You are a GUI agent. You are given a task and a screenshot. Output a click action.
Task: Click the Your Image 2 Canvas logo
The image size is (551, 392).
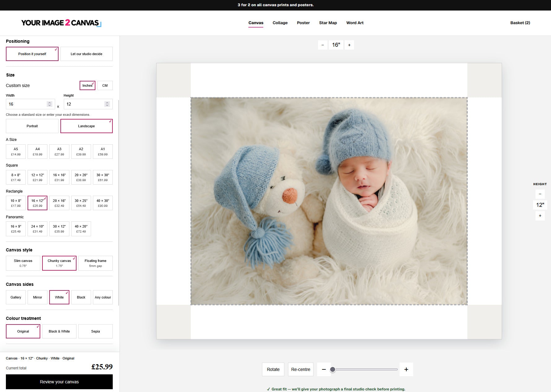point(61,23)
